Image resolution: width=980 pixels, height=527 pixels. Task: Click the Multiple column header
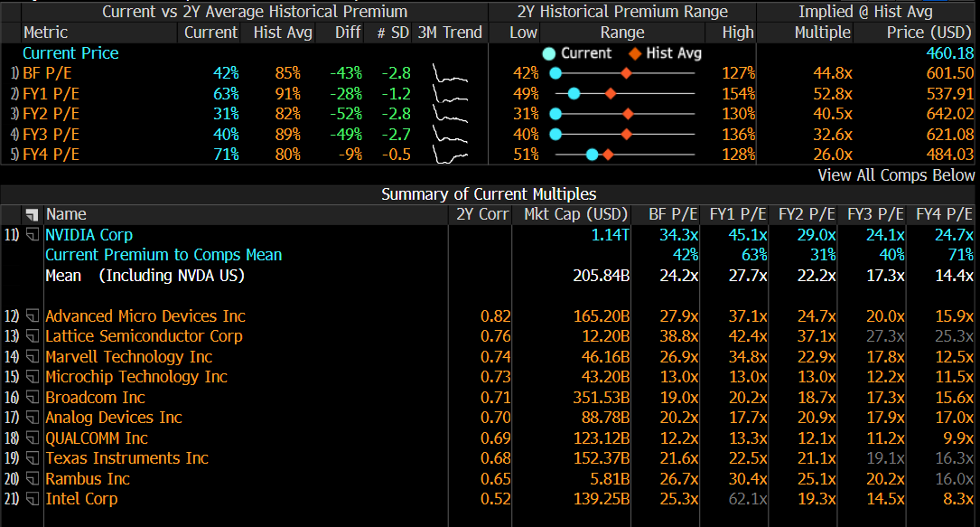823,33
